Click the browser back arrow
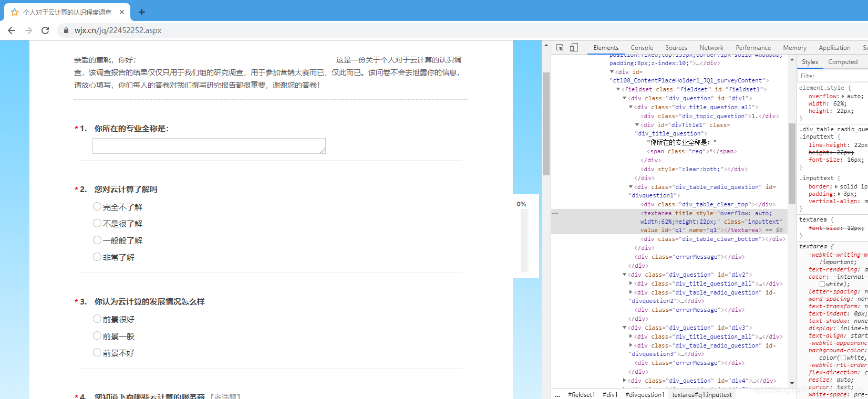The image size is (868, 399). [12, 30]
